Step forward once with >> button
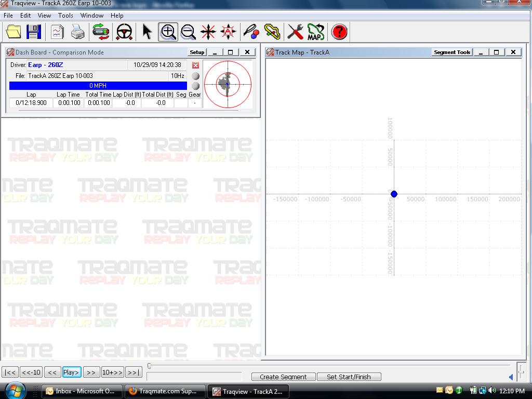The image size is (532, 399). tap(91, 373)
